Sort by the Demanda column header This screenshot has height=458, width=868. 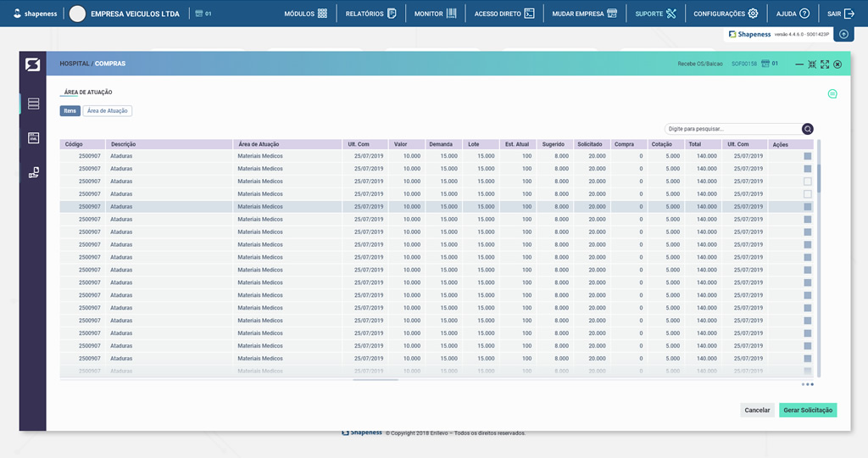(442, 144)
